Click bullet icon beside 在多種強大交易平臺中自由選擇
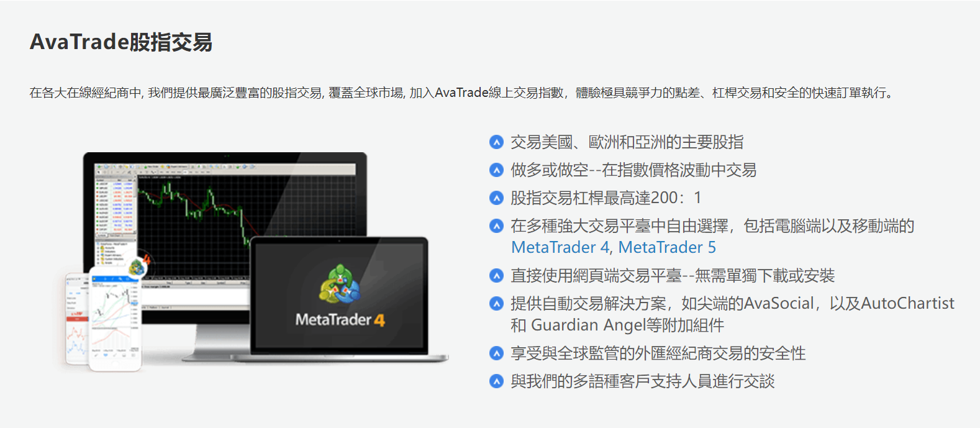Viewport: 980px width, 428px height. (496, 226)
